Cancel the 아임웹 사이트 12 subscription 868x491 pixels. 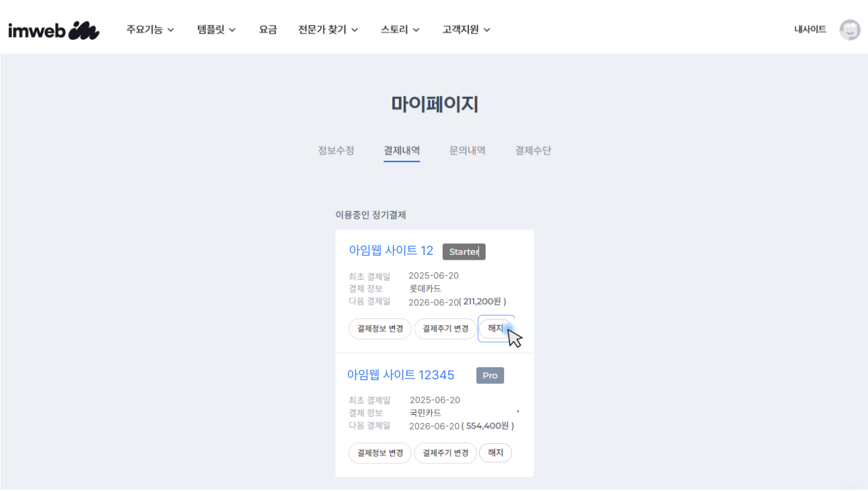click(x=496, y=329)
